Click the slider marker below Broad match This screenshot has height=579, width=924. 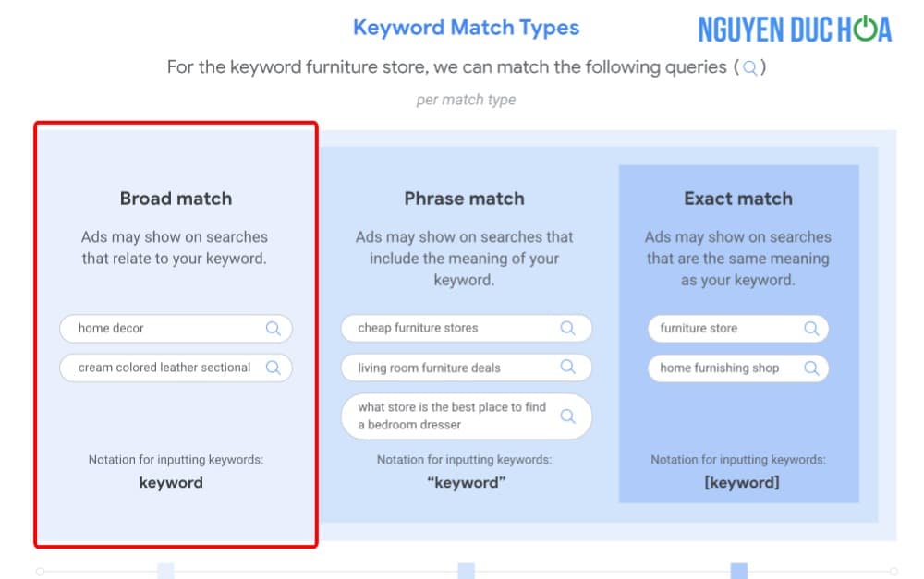[165, 571]
